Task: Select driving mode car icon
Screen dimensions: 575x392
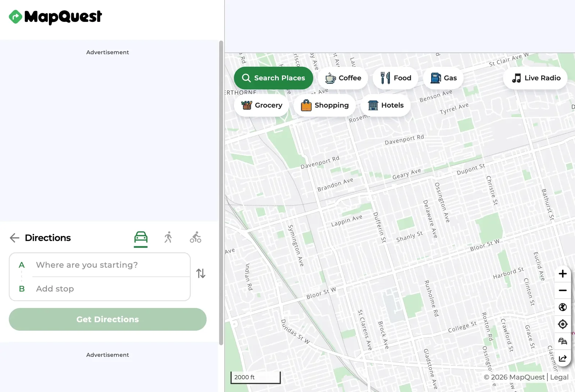Action: pyautogui.click(x=141, y=237)
